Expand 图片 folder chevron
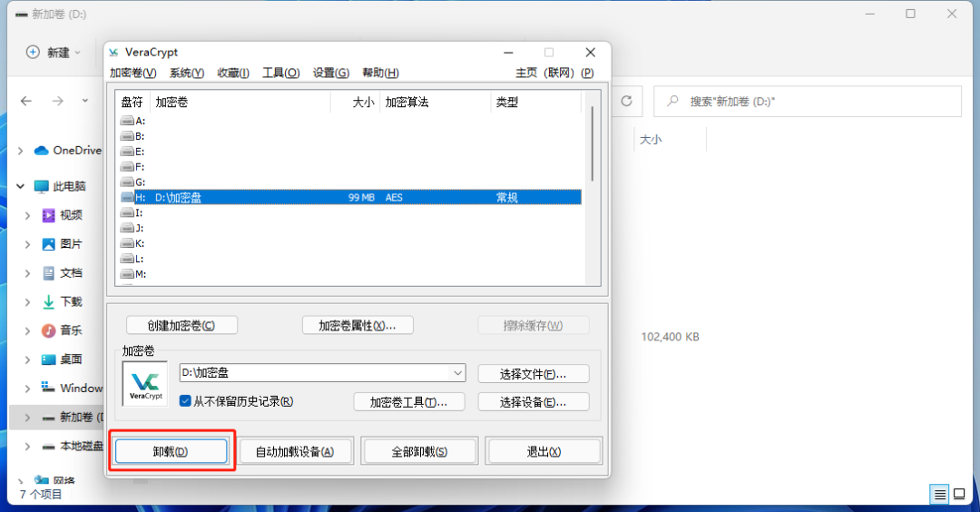The width and height of the screenshot is (980, 512). click(27, 244)
